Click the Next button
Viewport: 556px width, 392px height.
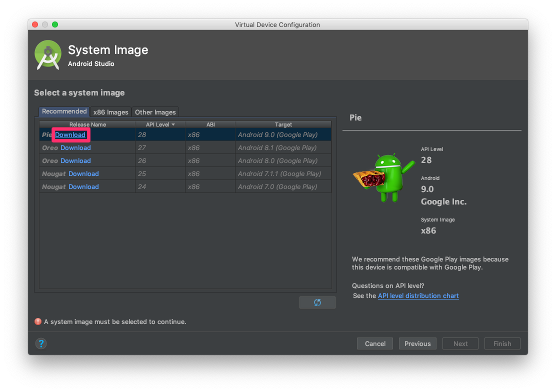tap(460, 343)
